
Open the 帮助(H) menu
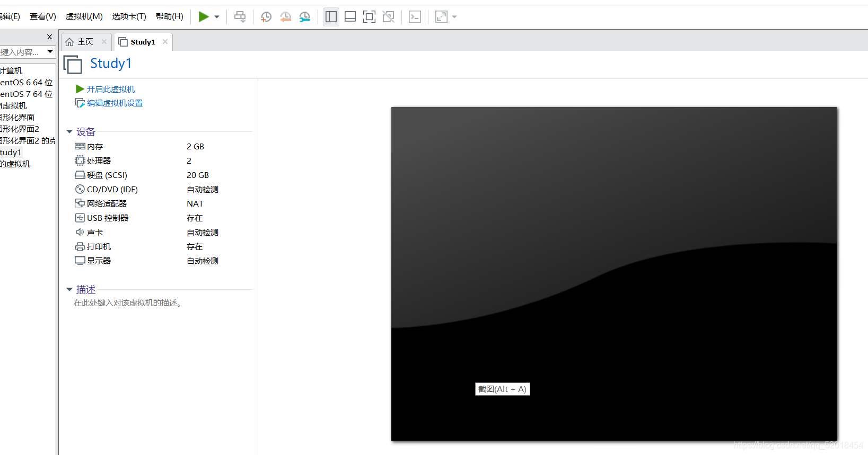pyautogui.click(x=169, y=16)
